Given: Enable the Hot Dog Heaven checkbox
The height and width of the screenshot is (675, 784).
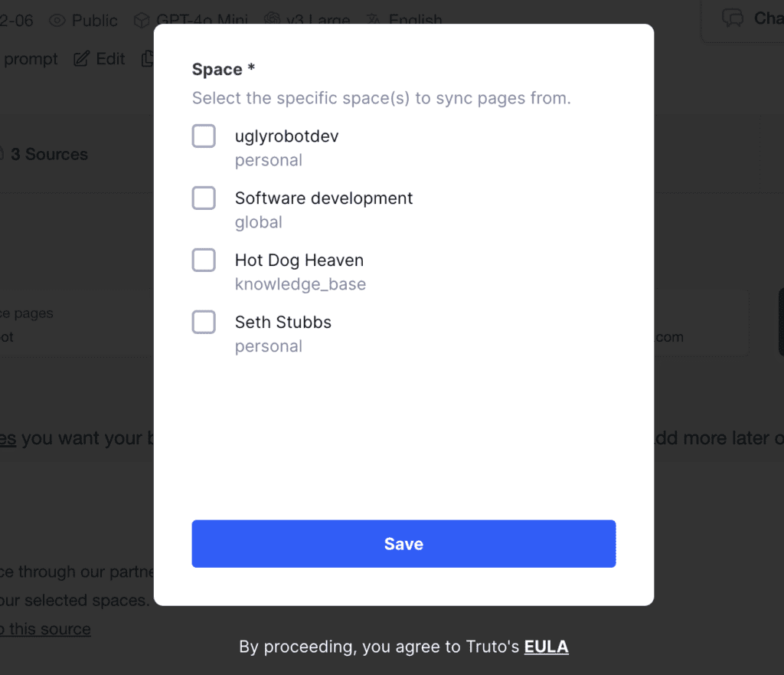Looking at the screenshot, I should coord(204,260).
